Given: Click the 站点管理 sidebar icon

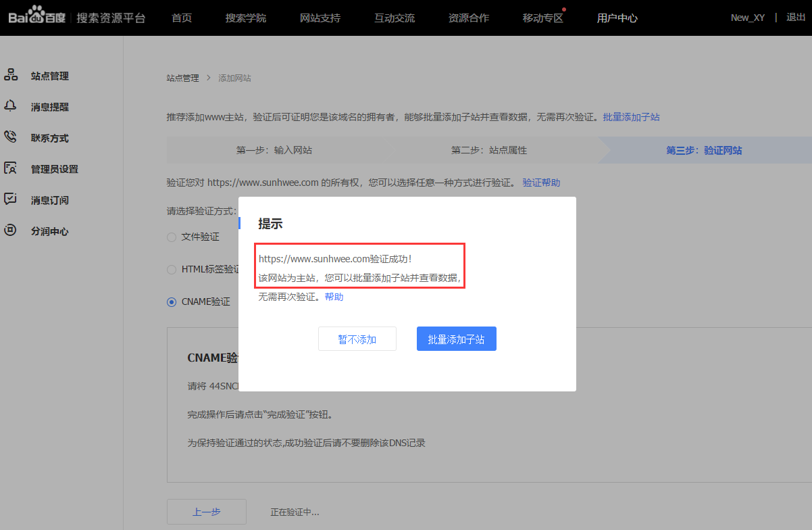Looking at the screenshot, I should (11, 75).
